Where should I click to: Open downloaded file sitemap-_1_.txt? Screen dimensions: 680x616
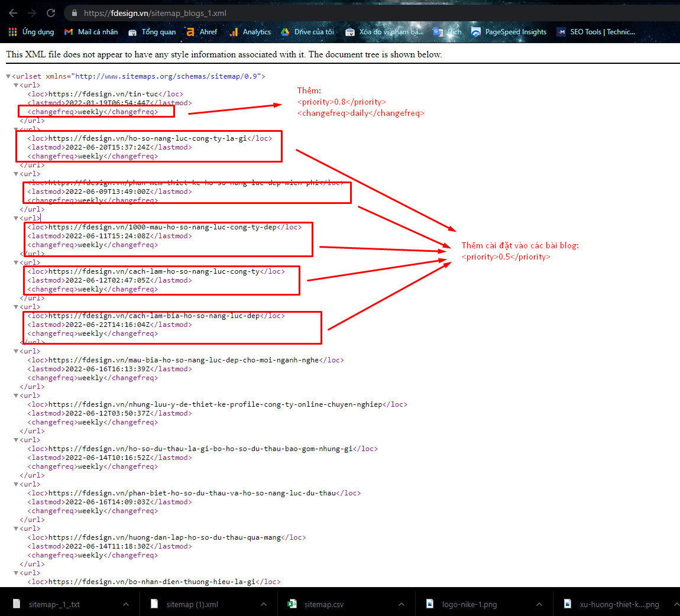[x=54, y=604]
